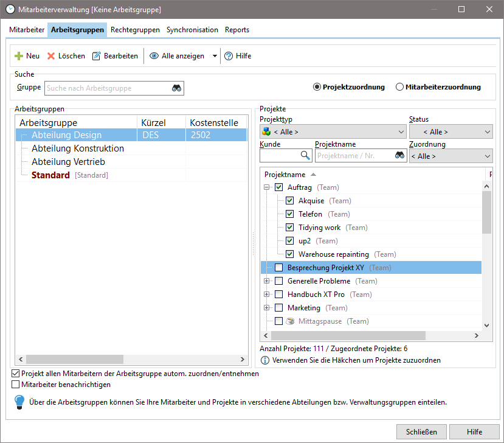Click the lightbulb icon next to the bottom hint text
The width and height of the screenshot is (504, 443).
(19, 401)
